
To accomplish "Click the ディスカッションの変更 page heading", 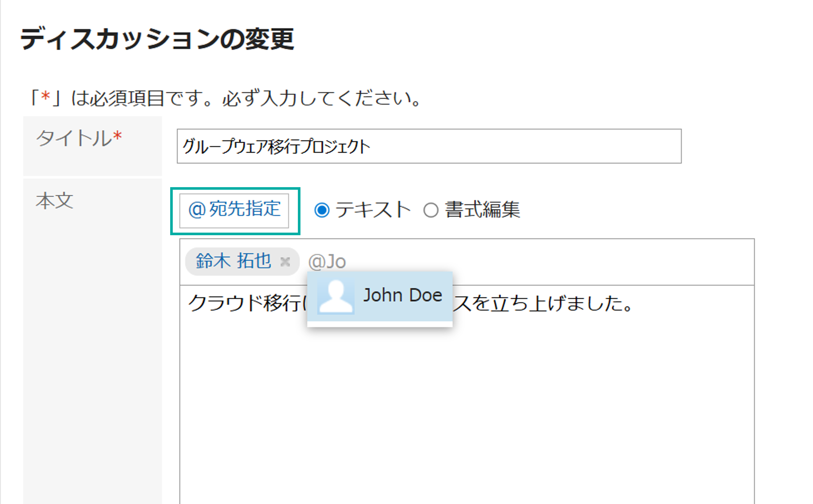I will coord(157,39).
